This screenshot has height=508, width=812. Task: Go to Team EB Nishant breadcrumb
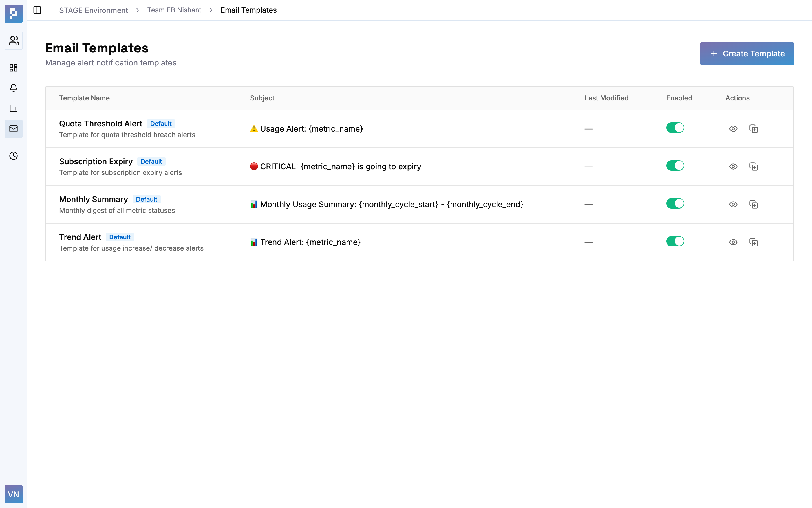point(174,10)
